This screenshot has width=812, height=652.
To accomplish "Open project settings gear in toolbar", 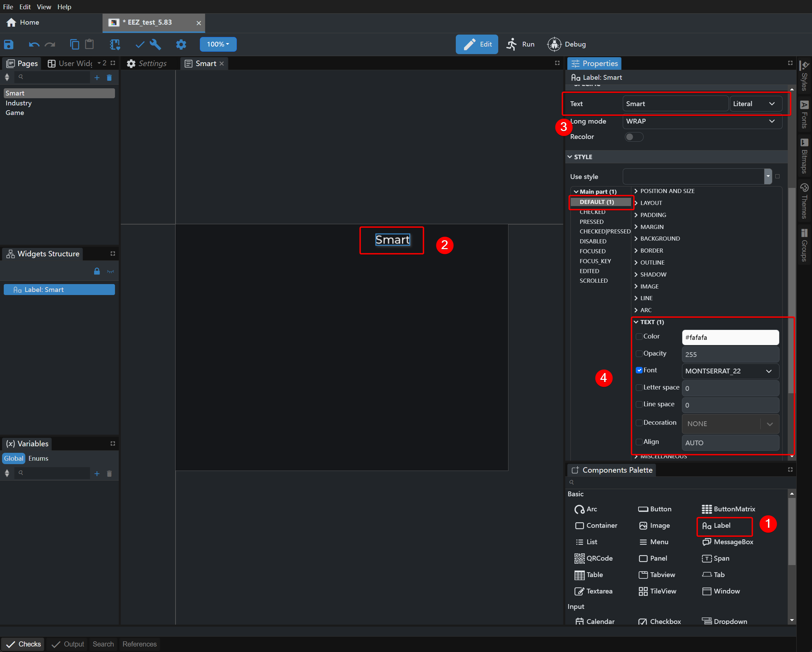I will 181,44.
